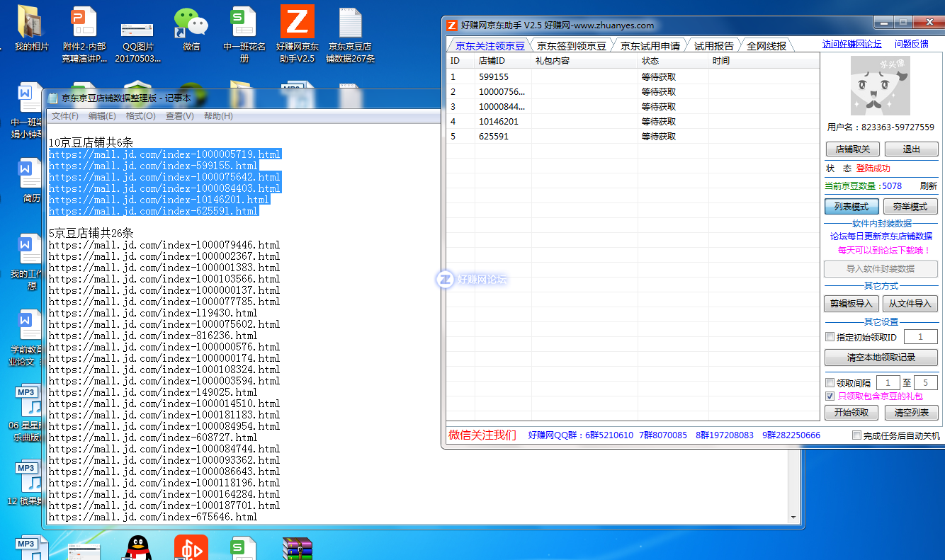Select 穷举模式 exhaustive mode
The height and width of the screenshot is (560, 945).
pyautogui.click(x=910, y=207)
